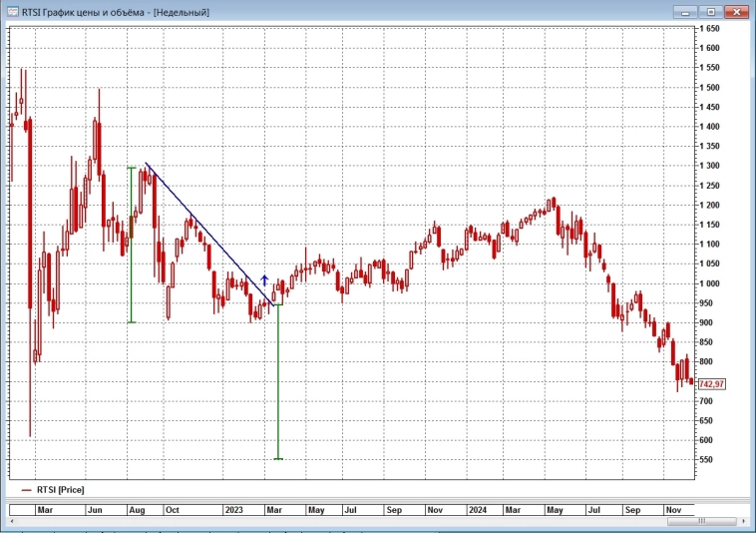The height and width of the screenshot is (533, 756).
Task: Click the horizontal scrollbar thumb
Action: (701, 521)
